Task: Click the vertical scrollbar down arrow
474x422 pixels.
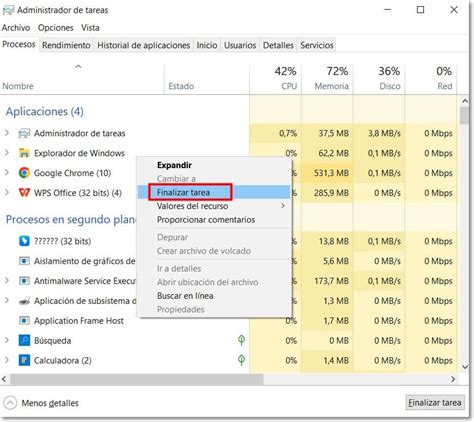Action: [x=465, y=367]
